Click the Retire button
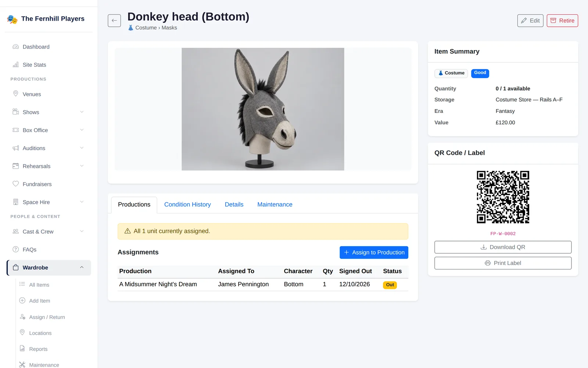The image size is (588, 368). (x=562, y=21)
